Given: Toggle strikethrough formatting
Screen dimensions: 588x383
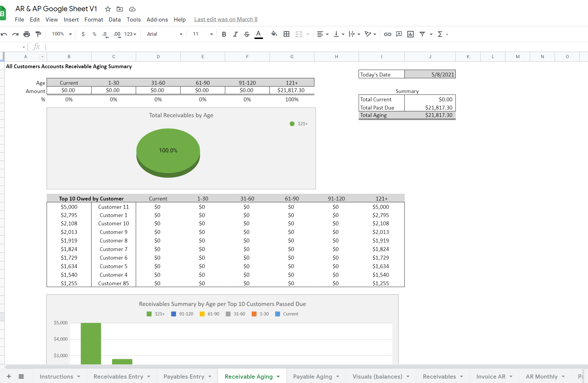Looking at the screenshot, I should (247, 34).
